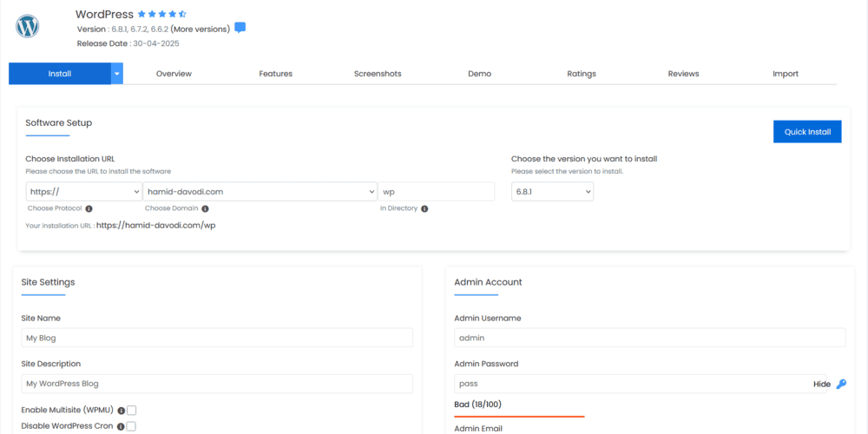Click the Choose Protocol info icon
The height and width of the screenshot is (434, 868).
tap(89, 208)
